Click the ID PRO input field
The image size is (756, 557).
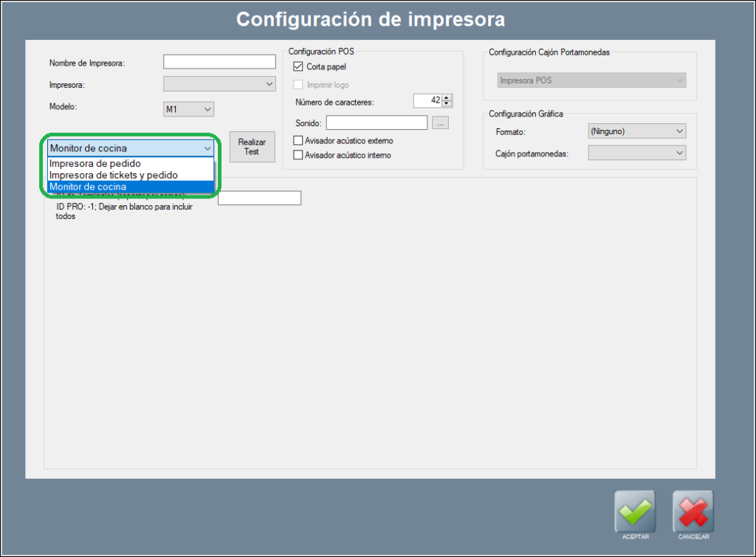tap(259, 198)
